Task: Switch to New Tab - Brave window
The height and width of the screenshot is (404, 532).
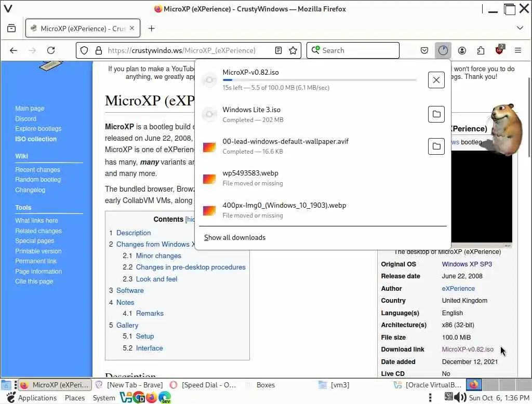Action: click(129, 385)
